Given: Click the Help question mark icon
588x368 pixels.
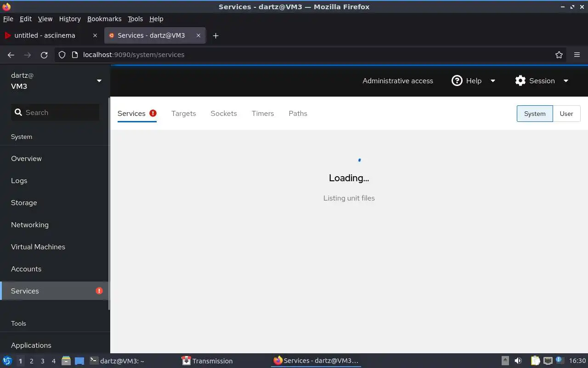Looking at the screenshot, I should pos(457,81).
